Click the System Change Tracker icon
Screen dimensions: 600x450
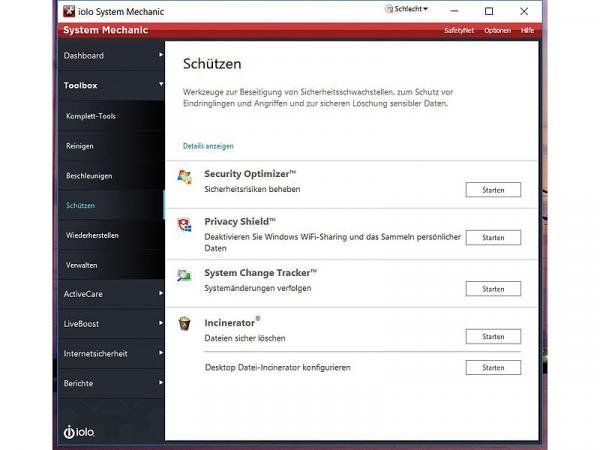click(184, 275)
